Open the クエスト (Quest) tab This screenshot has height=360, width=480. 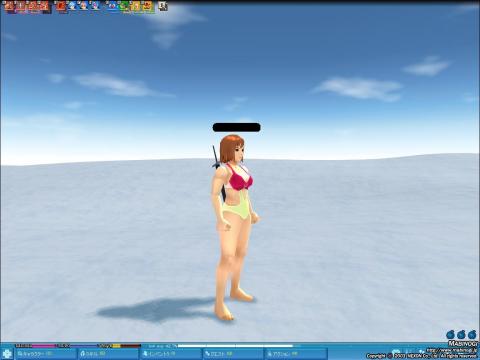coord(233,354)
